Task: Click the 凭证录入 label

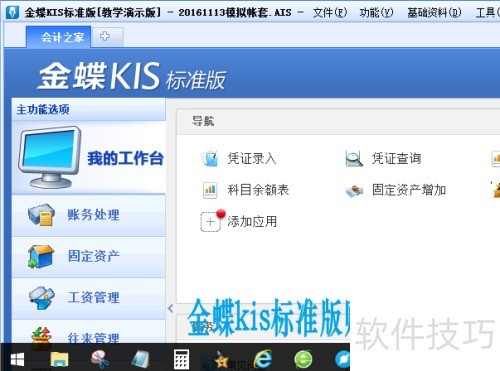Action: click(252, 158)
